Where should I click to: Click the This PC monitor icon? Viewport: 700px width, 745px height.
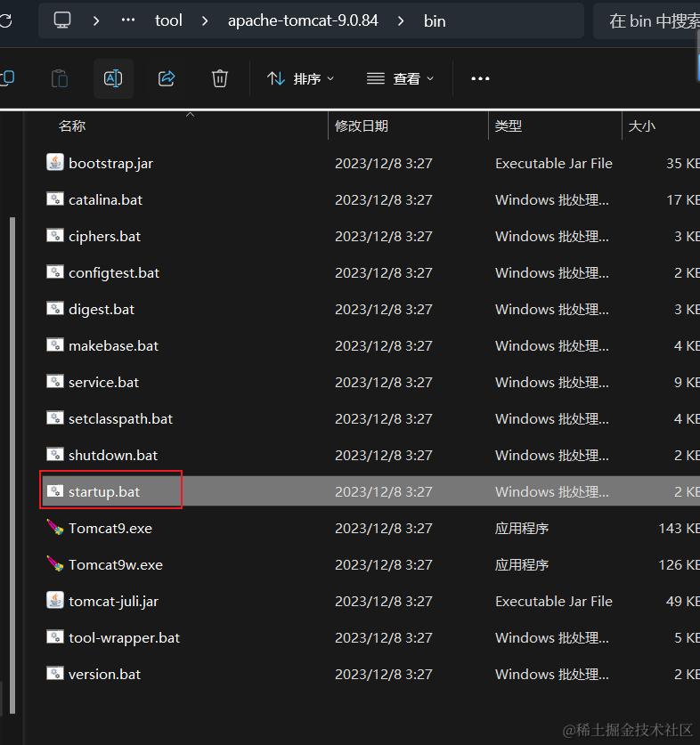click(62, 20)
